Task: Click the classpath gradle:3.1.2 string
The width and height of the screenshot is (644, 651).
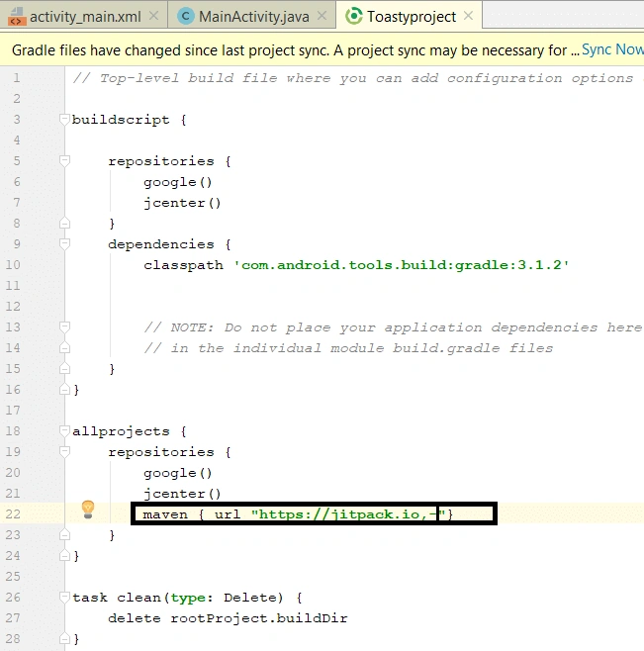Action: (x=402, y=265)
